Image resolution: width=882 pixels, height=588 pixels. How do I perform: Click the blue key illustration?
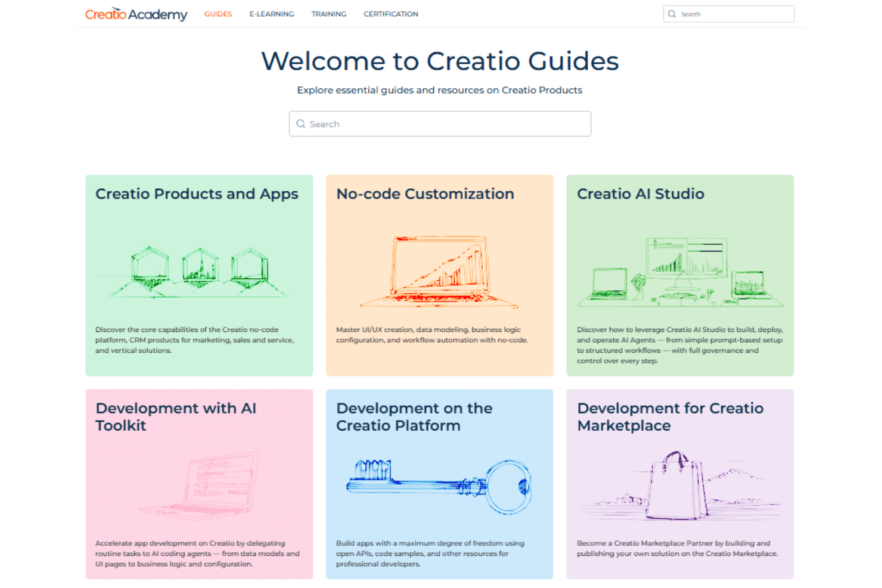coord(439,487)
